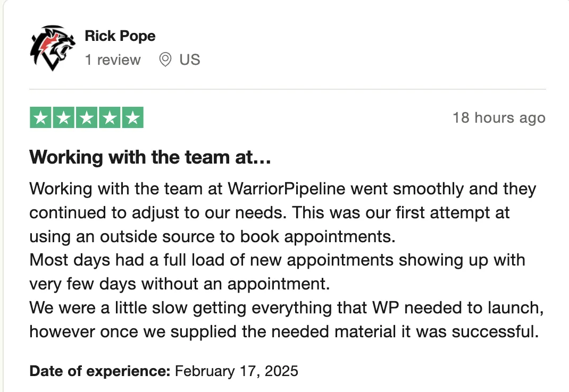Click the 'Date of experience:' label
The image size is (569, 392).
click(100, 371)
